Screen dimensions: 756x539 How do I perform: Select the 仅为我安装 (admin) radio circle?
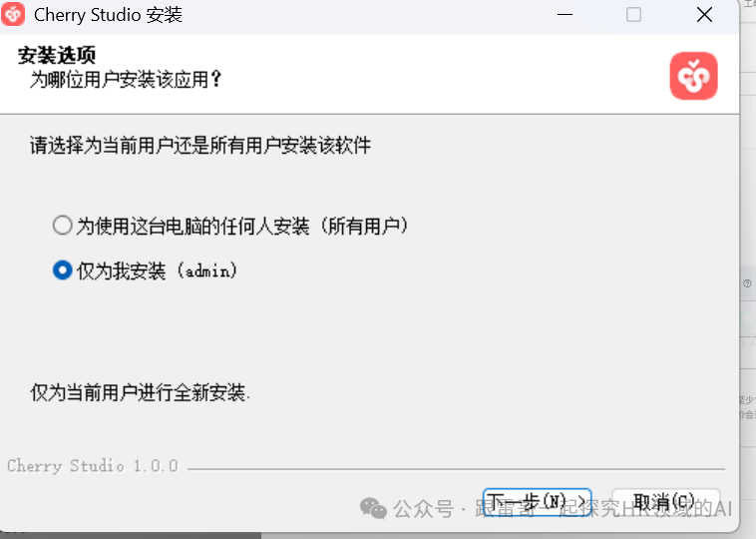(63, 269)
